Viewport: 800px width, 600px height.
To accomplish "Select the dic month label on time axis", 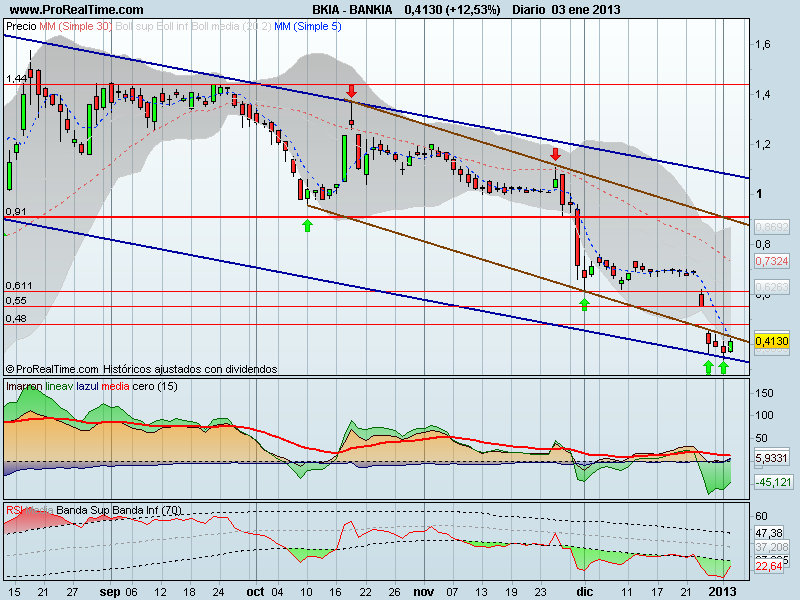I will point(585,592).
